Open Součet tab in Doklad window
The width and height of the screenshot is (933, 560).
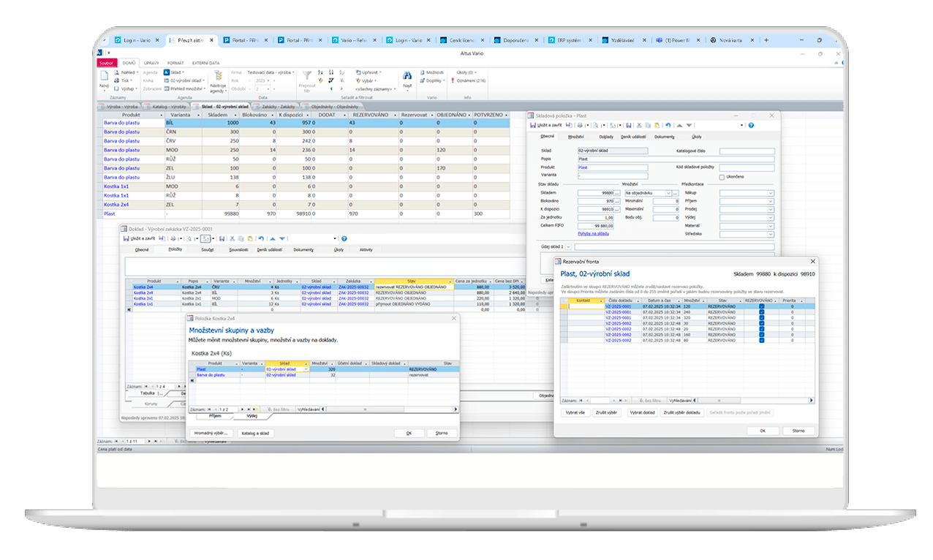tap(206, 249)
